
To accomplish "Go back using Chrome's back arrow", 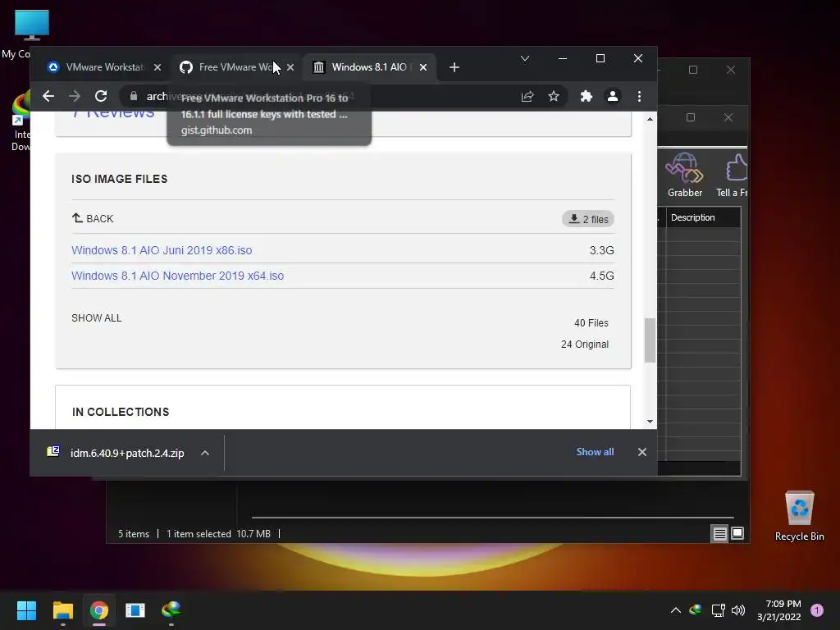I will coord(48,96).
